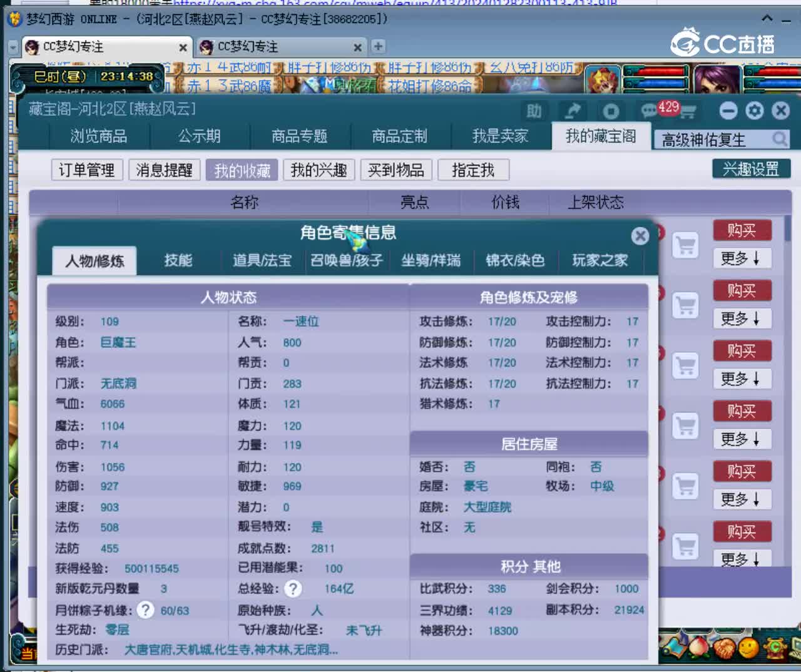Click the 助 help icon in treasure pavilion header
The height and width of the screenshot is (672, 801).
coord(534,111)
